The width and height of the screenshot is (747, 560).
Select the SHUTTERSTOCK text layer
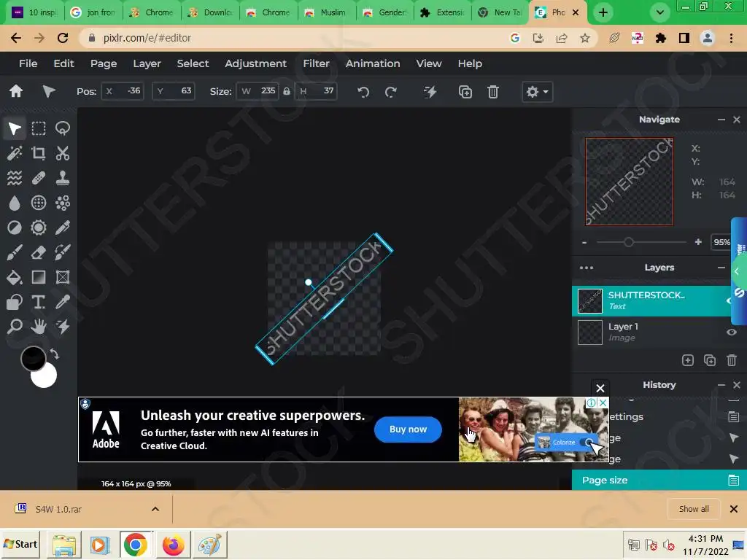pyautogui.click(x=651, y=300)
